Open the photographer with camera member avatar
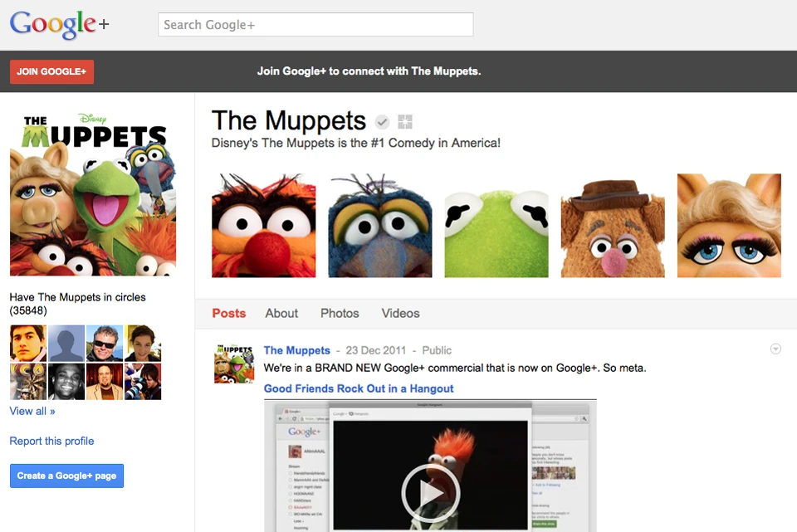 pos(143,382)
